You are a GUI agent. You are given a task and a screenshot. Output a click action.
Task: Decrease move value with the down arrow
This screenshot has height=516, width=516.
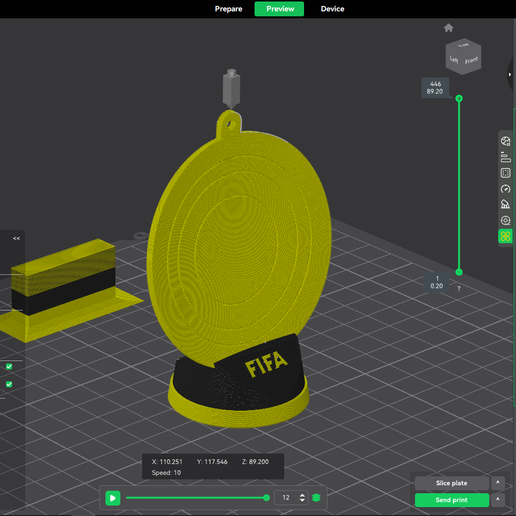tap(302, 501)
